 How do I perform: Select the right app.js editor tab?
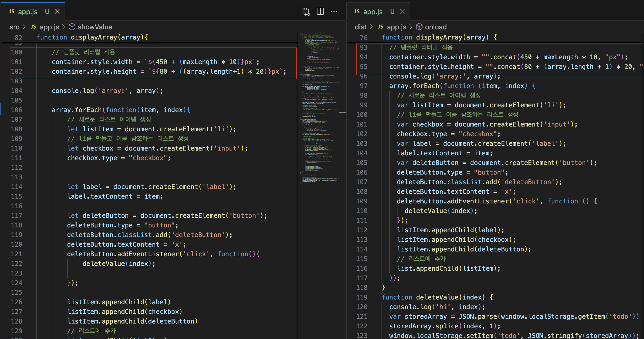coord(373,11)
